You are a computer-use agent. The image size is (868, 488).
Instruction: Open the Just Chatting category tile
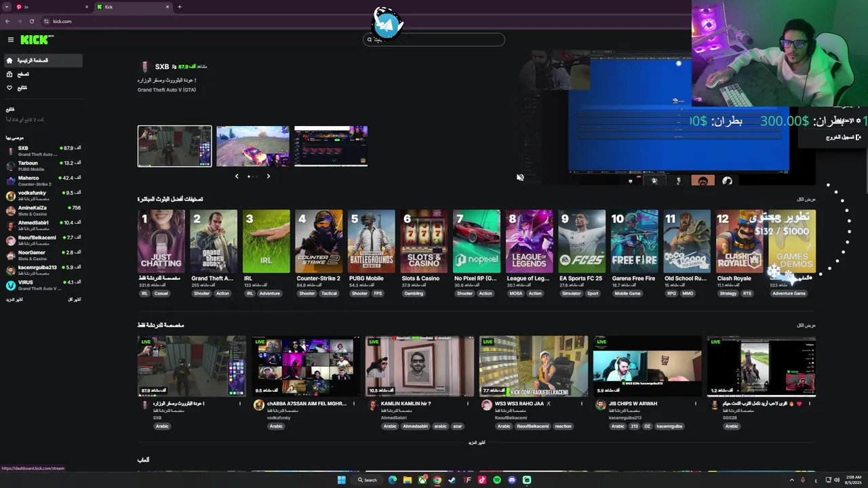(x=161, y=241)
